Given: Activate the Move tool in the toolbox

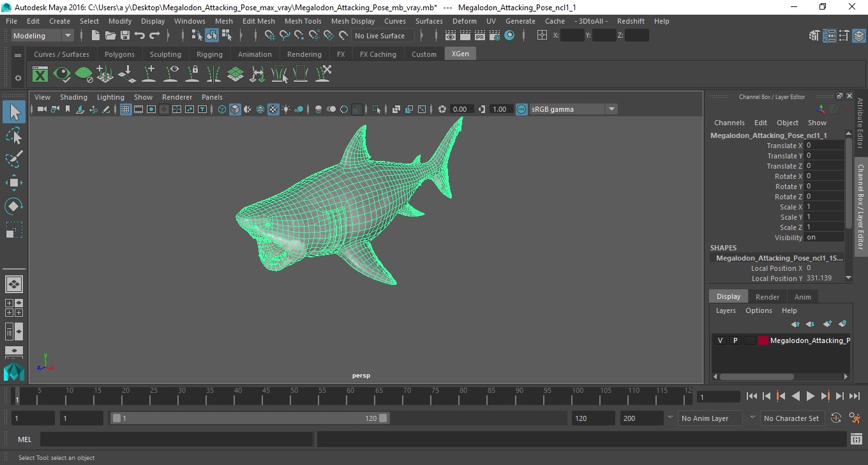Looking at the screenshot, I should click(14, 183).
